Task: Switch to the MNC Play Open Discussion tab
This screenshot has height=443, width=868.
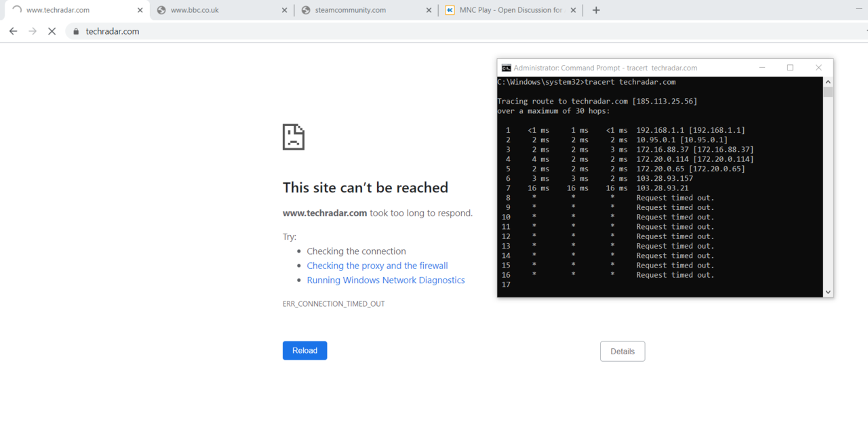Action: 510,10
